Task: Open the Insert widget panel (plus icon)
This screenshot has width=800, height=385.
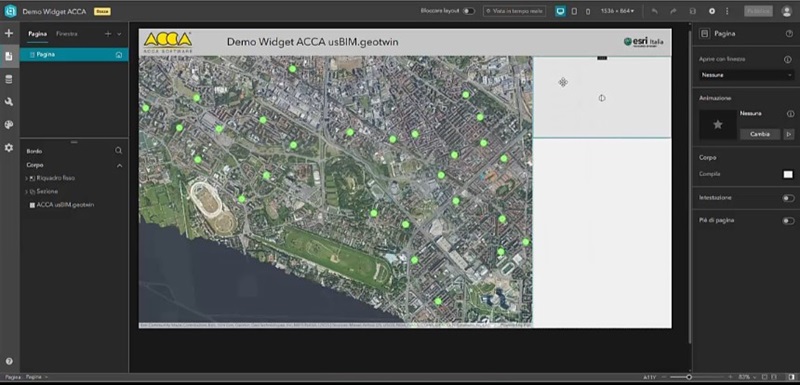Action: tap(9, 34)
